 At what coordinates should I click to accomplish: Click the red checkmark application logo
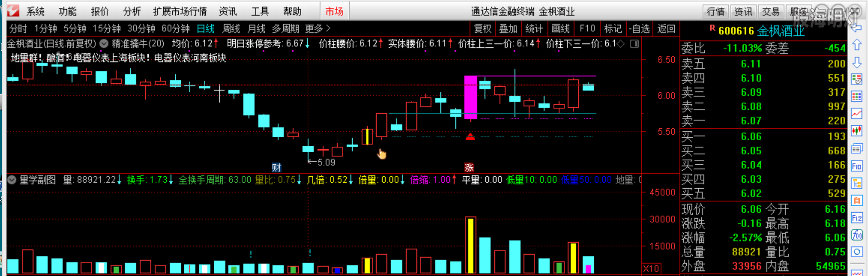(x=13, y=10)
